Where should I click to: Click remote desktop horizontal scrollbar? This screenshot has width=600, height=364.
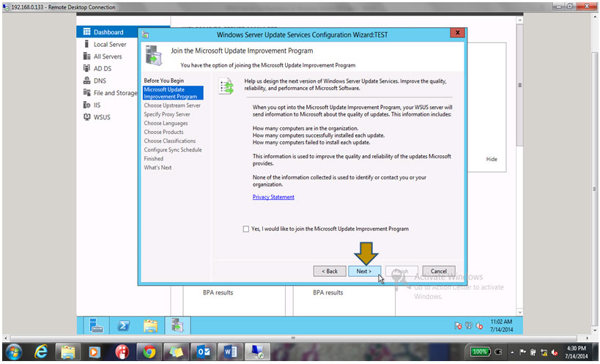(x=294, y=338)
